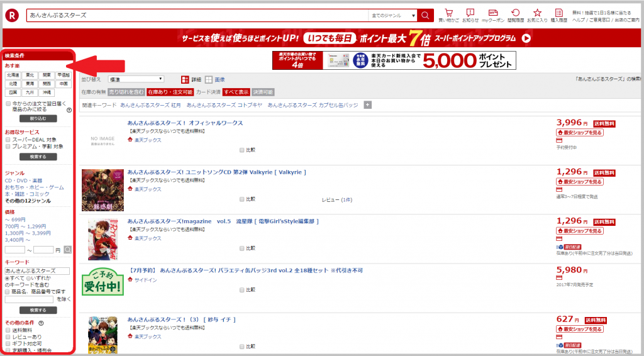Click the を除く exclude keyword field
This screenshot has height=356, width=644.
click(x=29, y=299)
